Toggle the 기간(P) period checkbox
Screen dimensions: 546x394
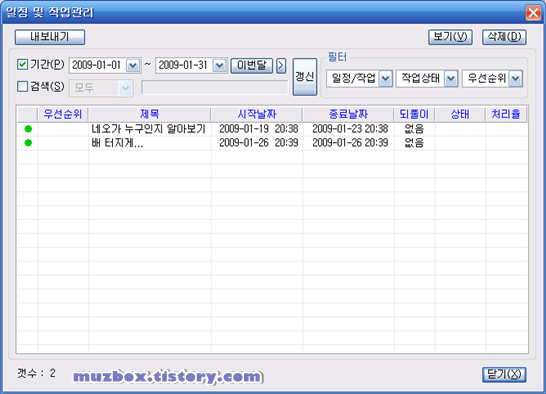[22, 64]
